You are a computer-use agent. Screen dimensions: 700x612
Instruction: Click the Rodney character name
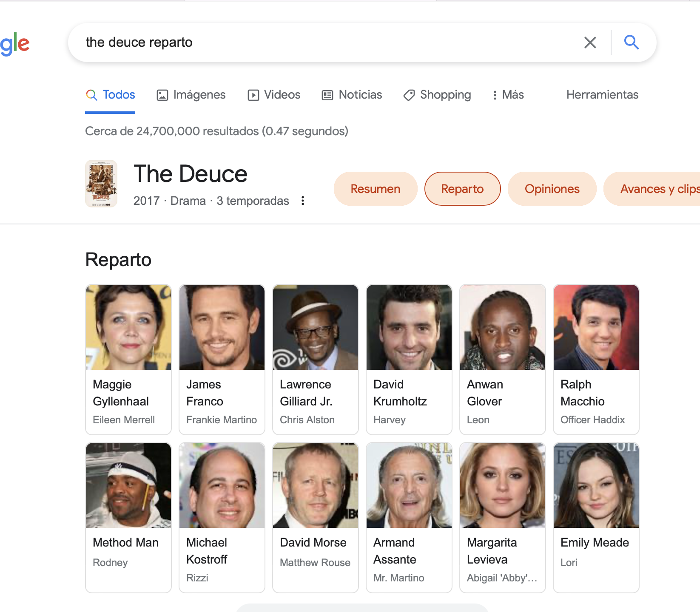pos(110,563)
